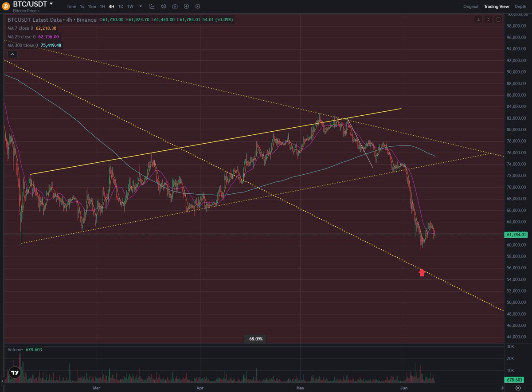This screenshot has width=532, height=392.
Task: Switch to the Original chart view
Action: (x=471, y=7)
